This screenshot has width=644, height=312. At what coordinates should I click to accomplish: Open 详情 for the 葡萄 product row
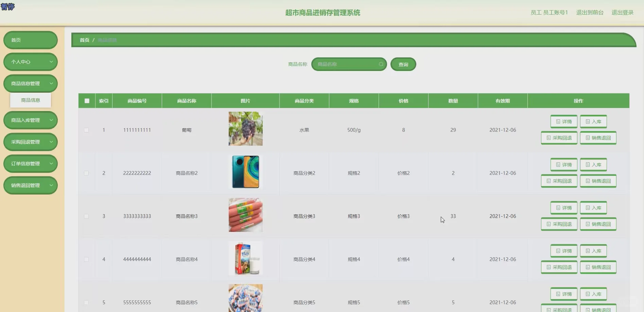[x=563, y=121]
